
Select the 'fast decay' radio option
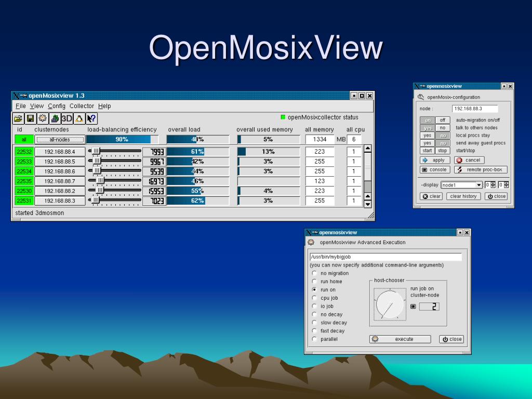point(314,331)
